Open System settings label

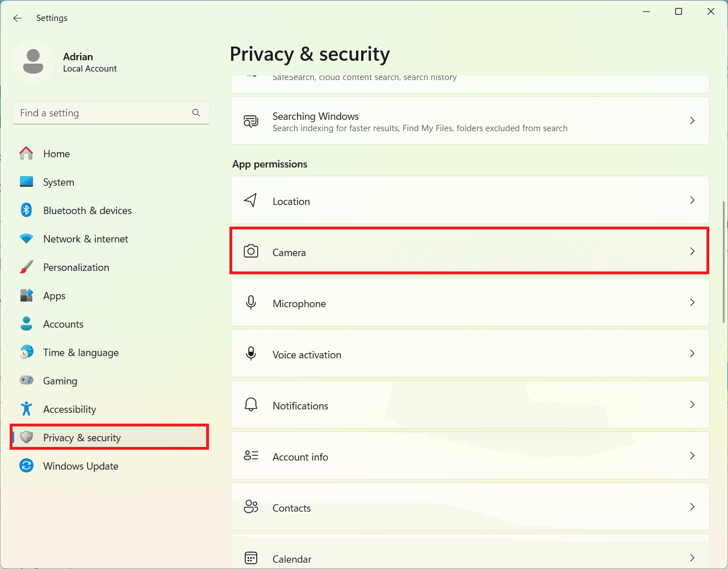click(59, 182)
